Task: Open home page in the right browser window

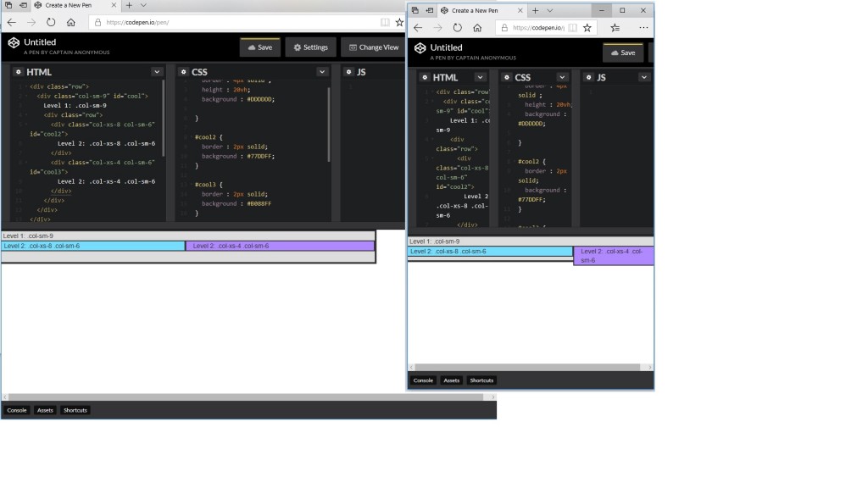Action: click(477, 28)
